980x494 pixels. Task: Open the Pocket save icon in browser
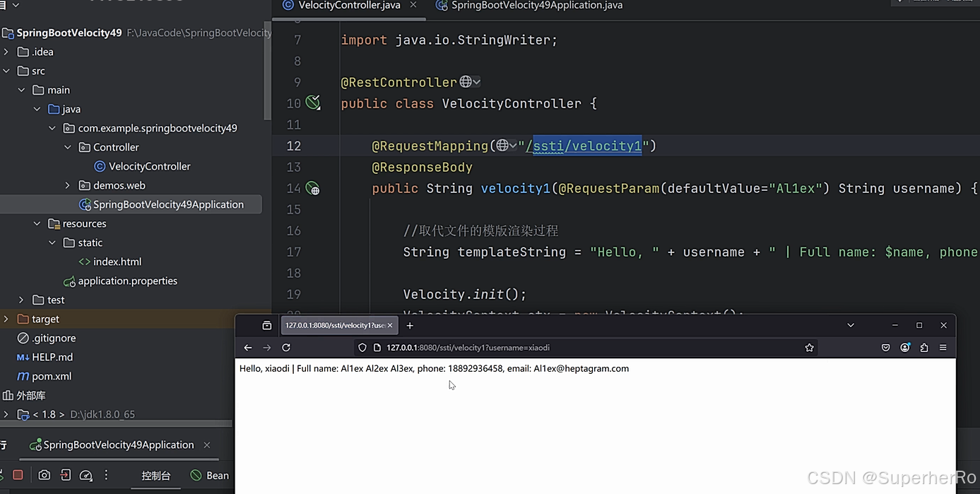885,348
